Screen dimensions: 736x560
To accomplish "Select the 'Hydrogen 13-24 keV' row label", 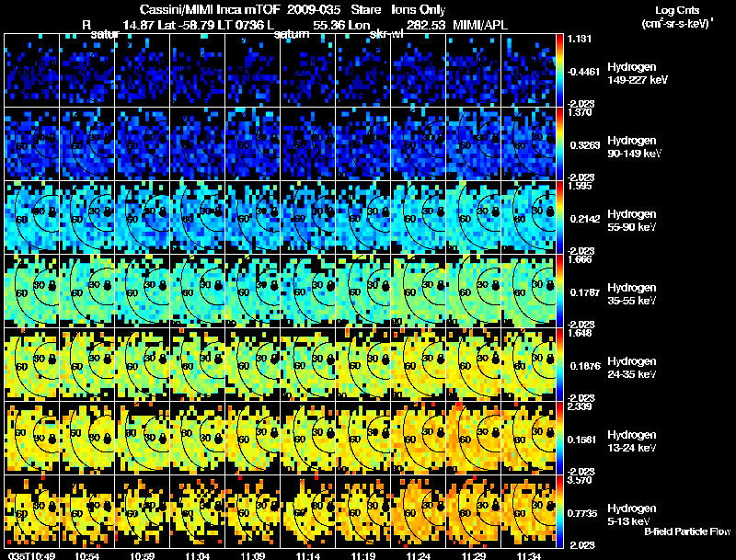I will pos(632,441).
